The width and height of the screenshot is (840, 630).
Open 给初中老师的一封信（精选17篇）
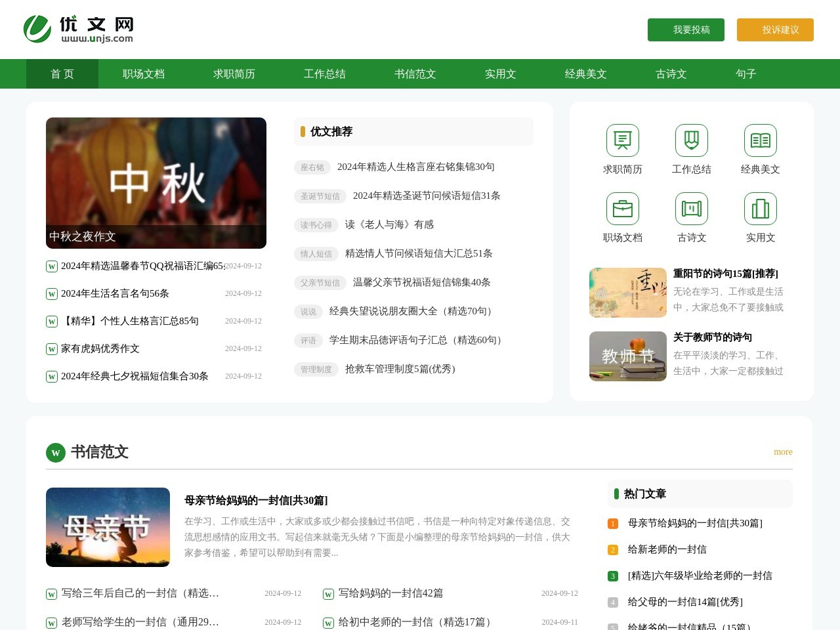pyautogui.click(x=417, y=622)
